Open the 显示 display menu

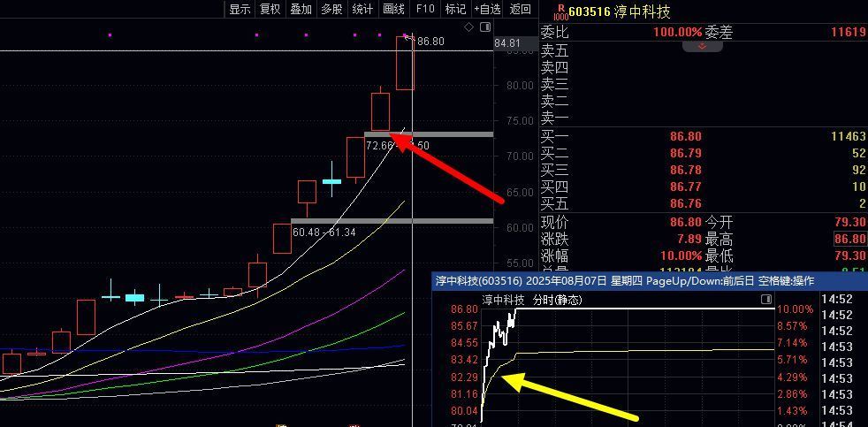pyautogui.click(x=240, y=9)
